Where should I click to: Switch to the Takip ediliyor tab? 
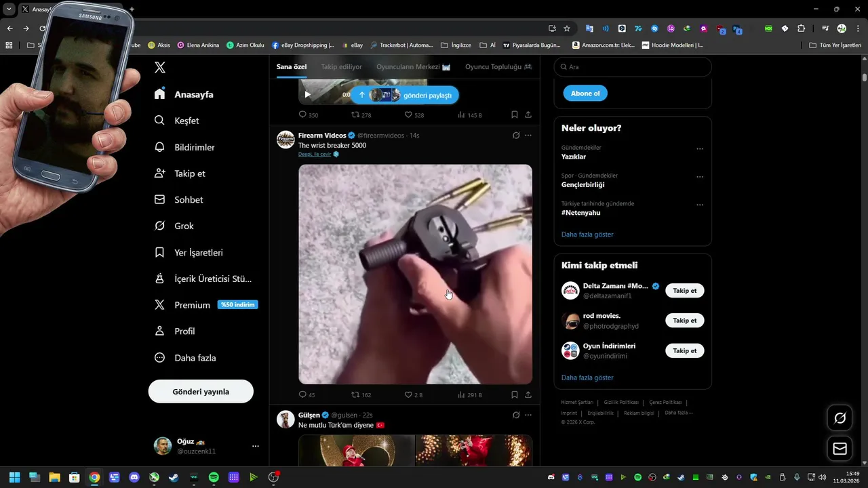[x=341, y=66]
